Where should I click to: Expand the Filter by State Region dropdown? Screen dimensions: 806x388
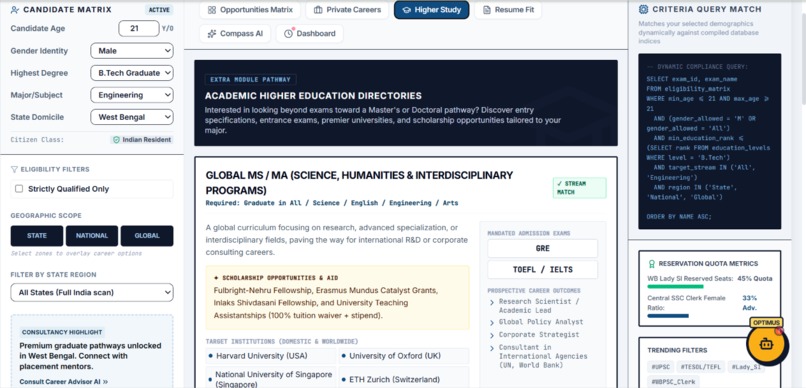[x=92, y=292]
